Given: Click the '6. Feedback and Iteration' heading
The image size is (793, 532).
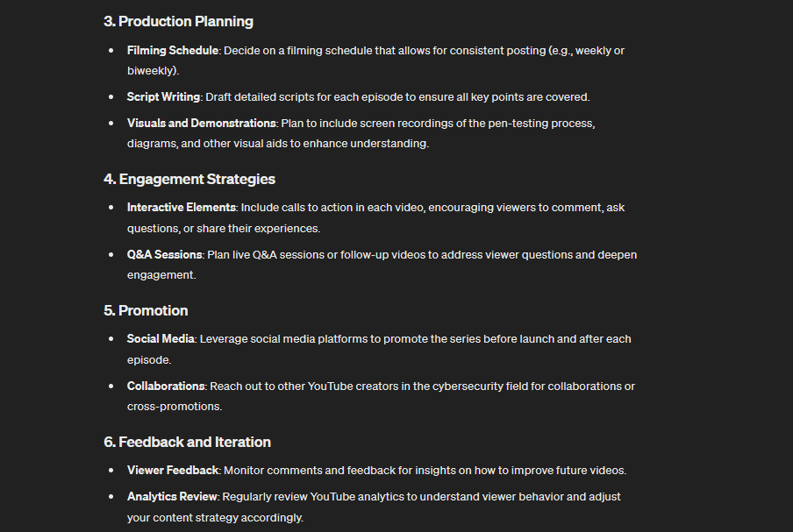Looking at the screenshot, I should tap(187, 442).
